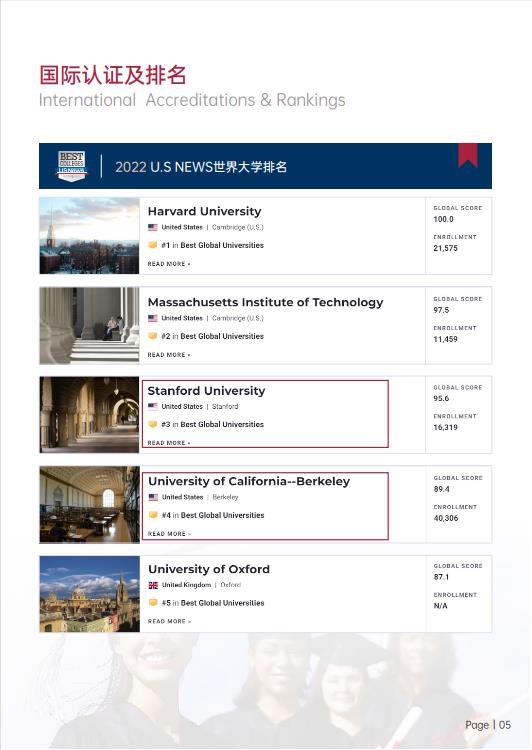Viewport: 532px width, 750px height.
Task: Open the Massachusetts Institute of Technology title
Action: (266, 302)
